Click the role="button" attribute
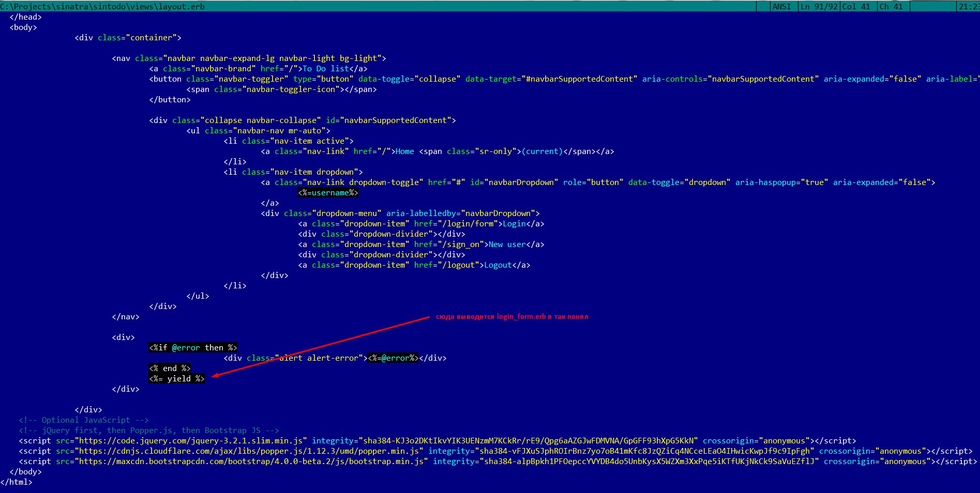This screenshot has height=493, width=980. point(593,182)
